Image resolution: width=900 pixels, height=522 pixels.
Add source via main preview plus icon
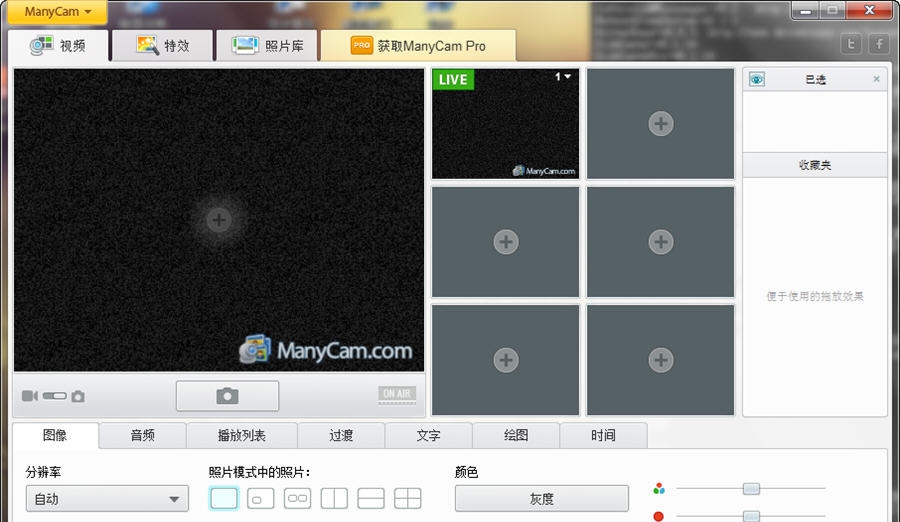pos(218,219)
